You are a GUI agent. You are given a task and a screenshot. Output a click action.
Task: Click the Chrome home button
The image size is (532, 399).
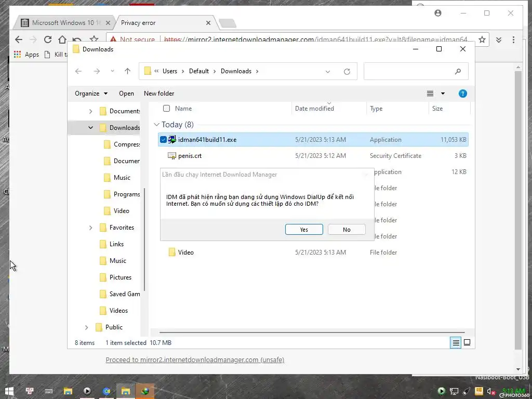point(62,39)
